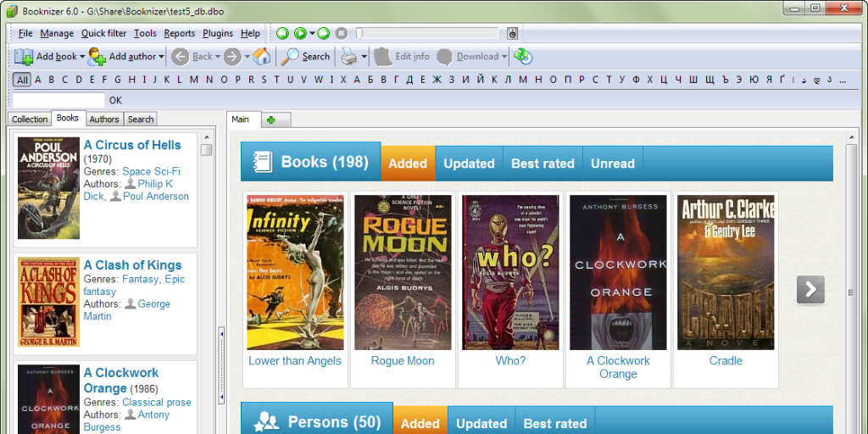Open the Forward history dropdown arrow
868x434 pixels.
(x=247, y=57)
